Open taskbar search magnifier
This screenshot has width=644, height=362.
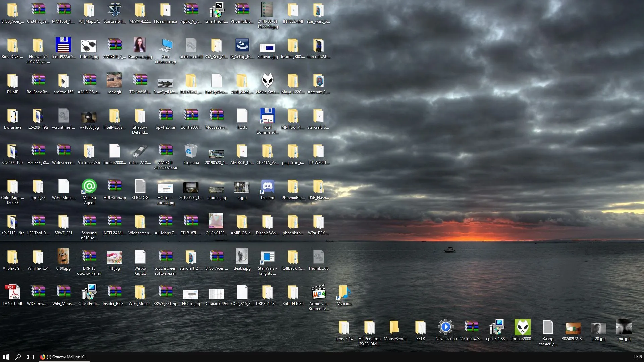point(18,357)
